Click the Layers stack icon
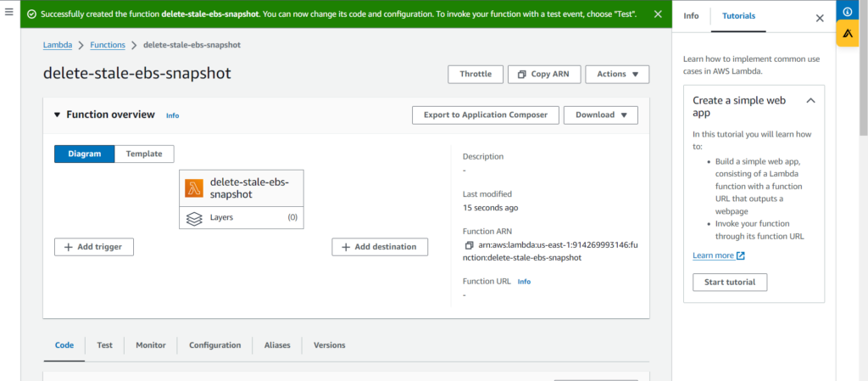Viewport: 868px width, 381px height. tap(194, 218)
